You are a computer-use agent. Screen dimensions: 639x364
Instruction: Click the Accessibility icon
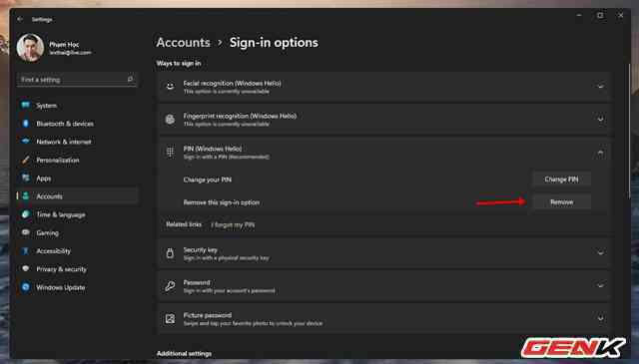(26, 250)
